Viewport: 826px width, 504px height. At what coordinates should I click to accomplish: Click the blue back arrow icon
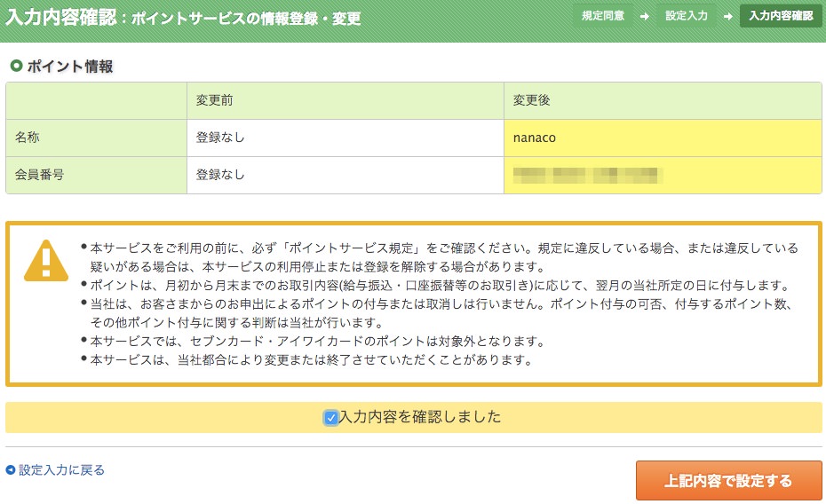coord(11,470)
